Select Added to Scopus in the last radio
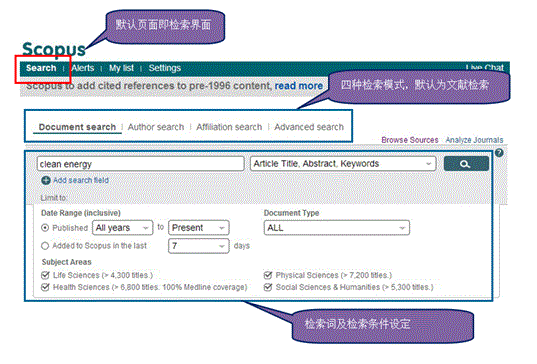Viewport: 537px width, 364px height. click(x=45, y=246)
